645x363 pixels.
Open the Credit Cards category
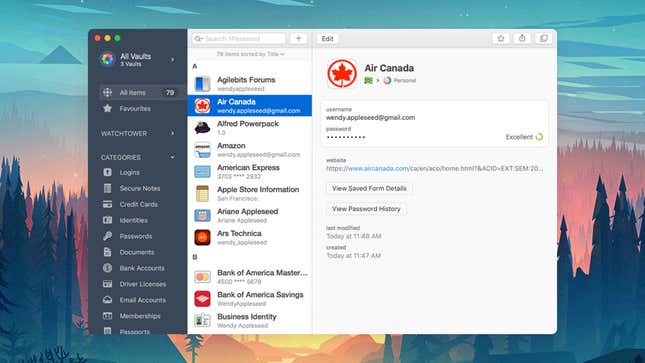(x=139, y=204)
